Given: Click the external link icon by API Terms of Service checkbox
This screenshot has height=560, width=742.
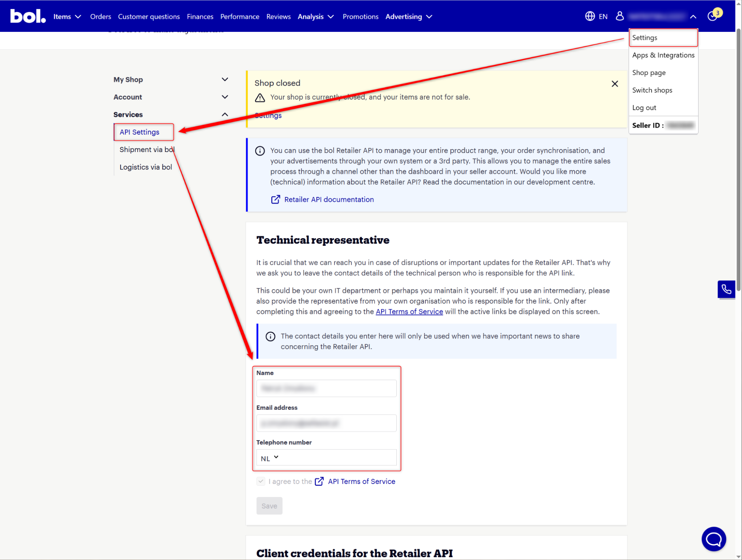Looking at the screenshot, I should click(319, 481).
